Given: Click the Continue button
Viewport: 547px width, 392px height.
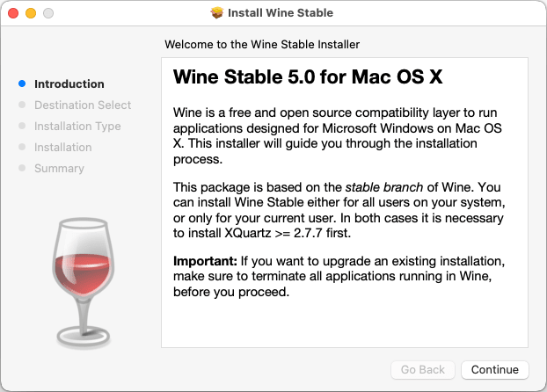Looking at the screenshot, I should coord(494,370).
